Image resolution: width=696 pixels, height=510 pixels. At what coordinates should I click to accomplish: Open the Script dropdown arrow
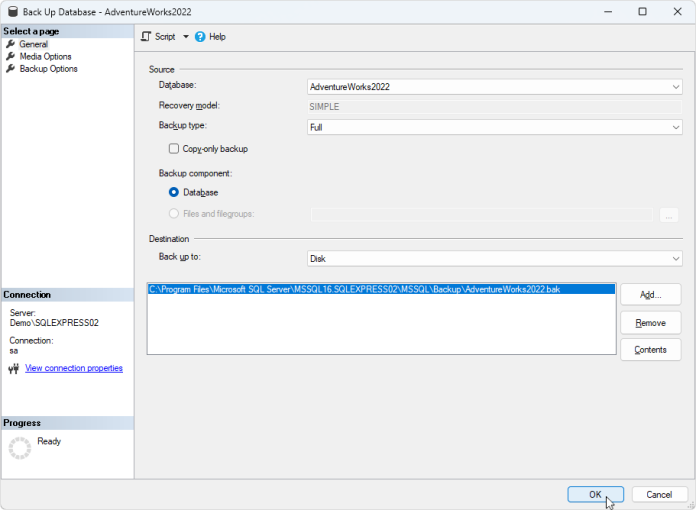coord(186,36)
